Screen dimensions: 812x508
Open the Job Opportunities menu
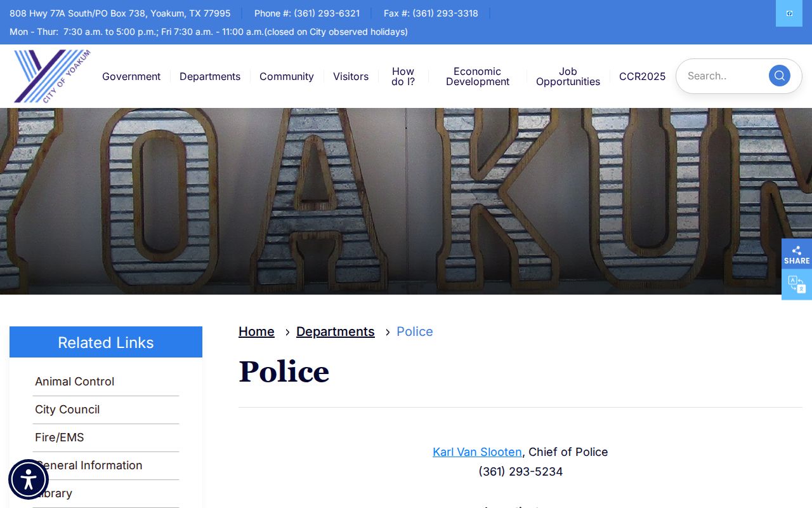coord(568,76)
